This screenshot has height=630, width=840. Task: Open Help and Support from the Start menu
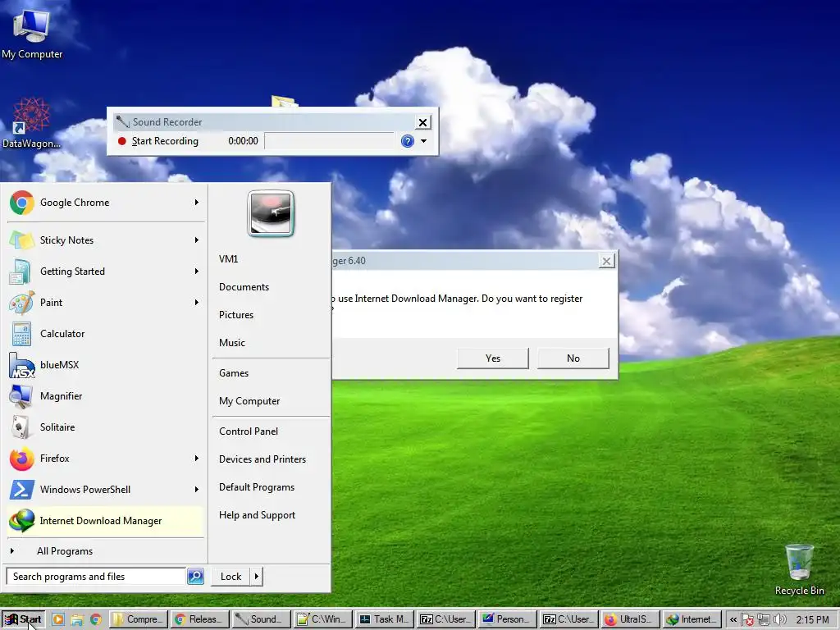point(257,515)
